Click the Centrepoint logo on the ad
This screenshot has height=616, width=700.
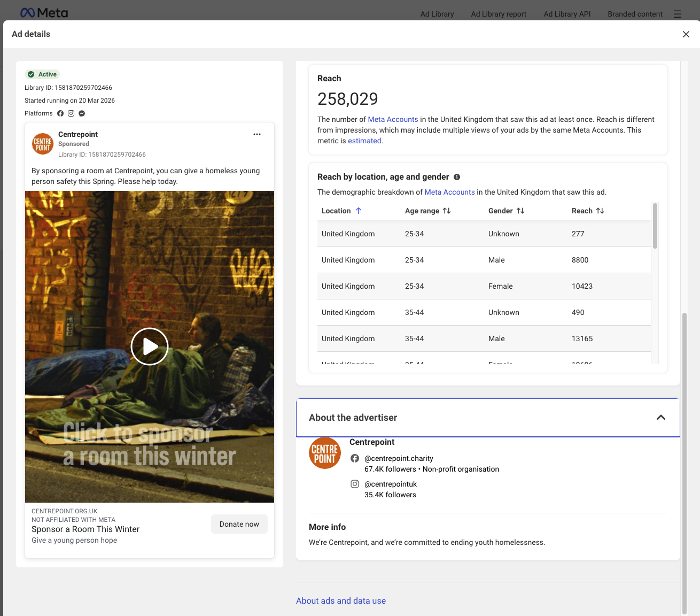click(x=43, y=144)
